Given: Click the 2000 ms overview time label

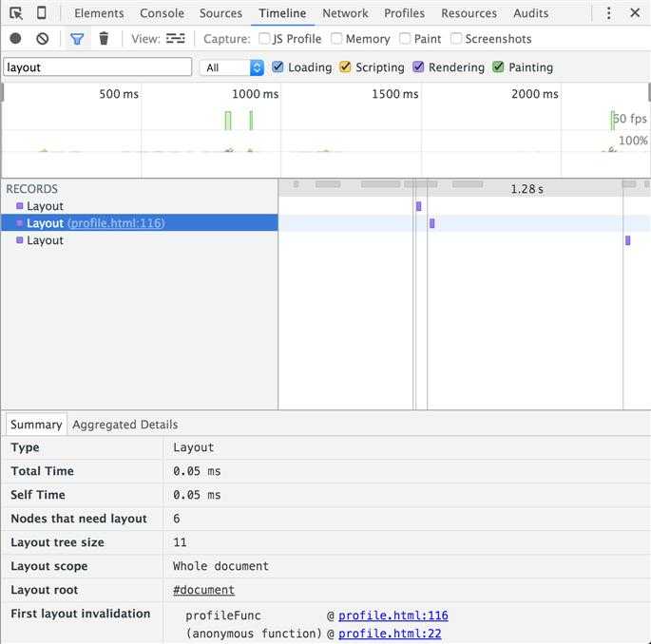Looking at the screenshot, I should coord(535,94).
